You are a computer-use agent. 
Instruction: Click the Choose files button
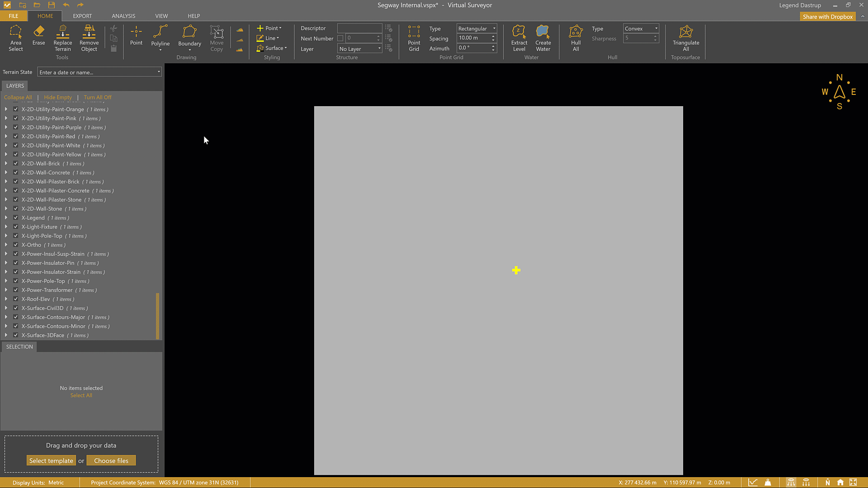coord(111,460)
